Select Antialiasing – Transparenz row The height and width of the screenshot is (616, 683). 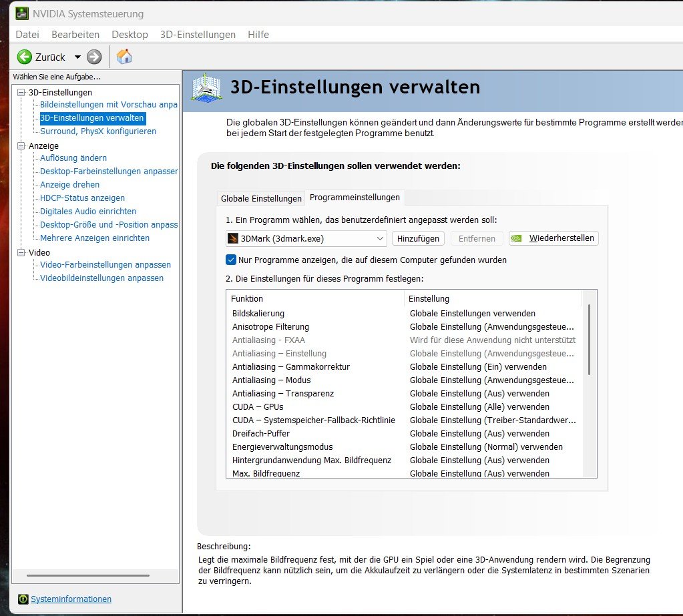[404, 394]
